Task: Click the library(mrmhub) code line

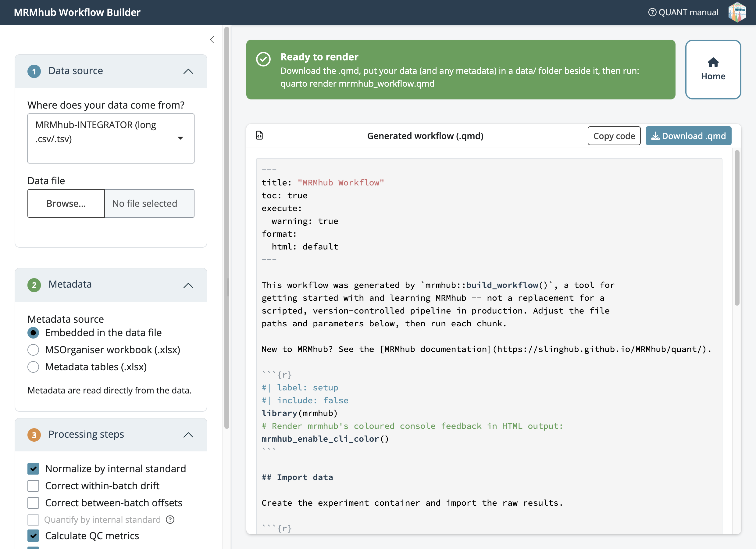Action: 299,413
